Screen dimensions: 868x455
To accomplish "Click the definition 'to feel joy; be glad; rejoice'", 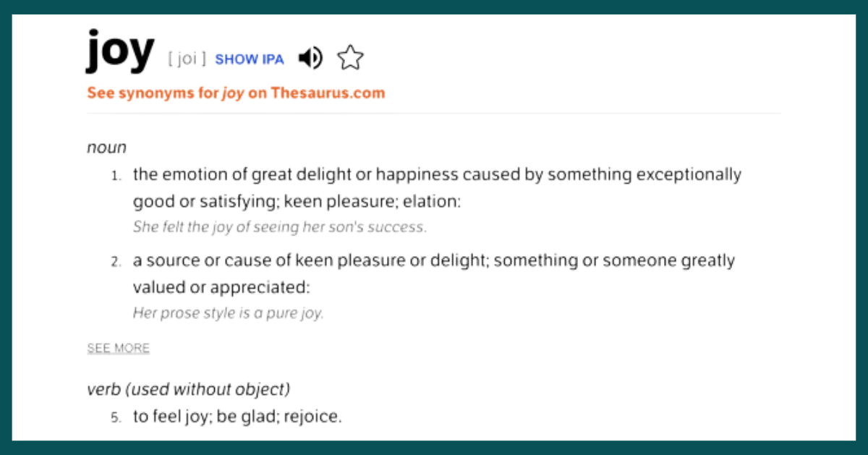I will (x=237, y=417).
